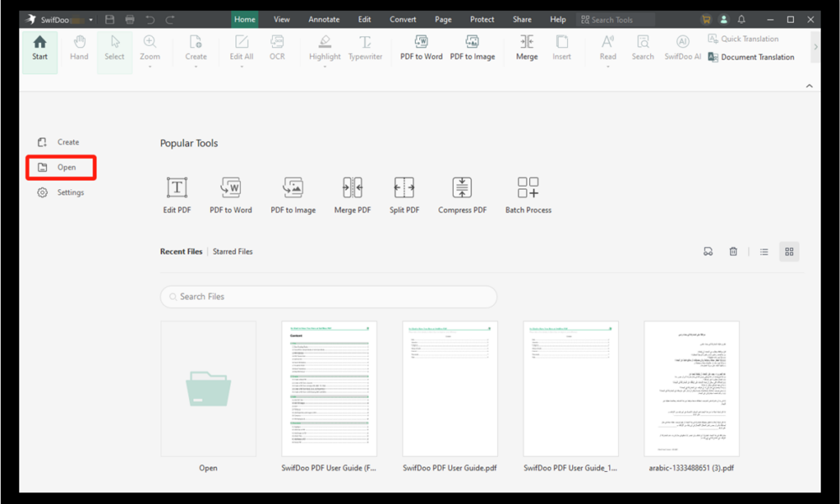This screenshot has height=504, width=840.
Task: Open Document Translation
Action: point(751,57)
